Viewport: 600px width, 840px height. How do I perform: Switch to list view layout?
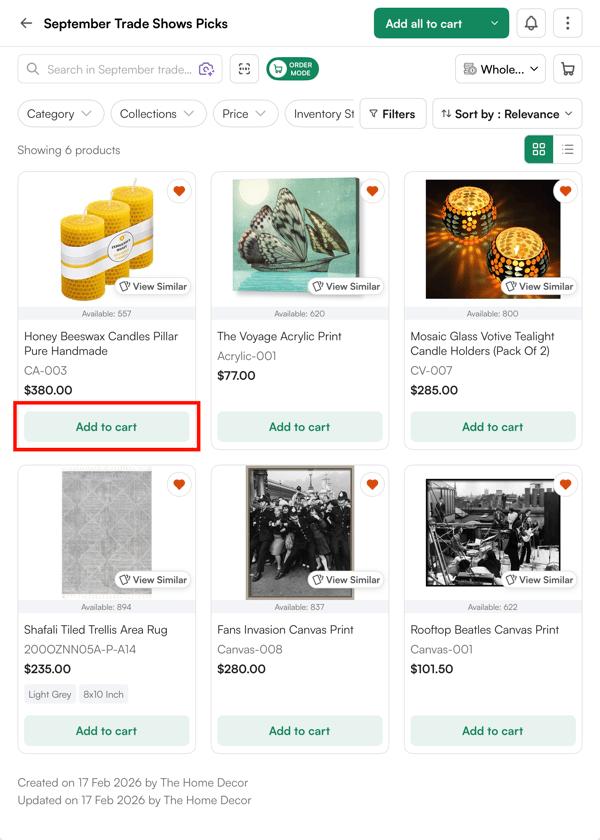click(x=565, y=149)
